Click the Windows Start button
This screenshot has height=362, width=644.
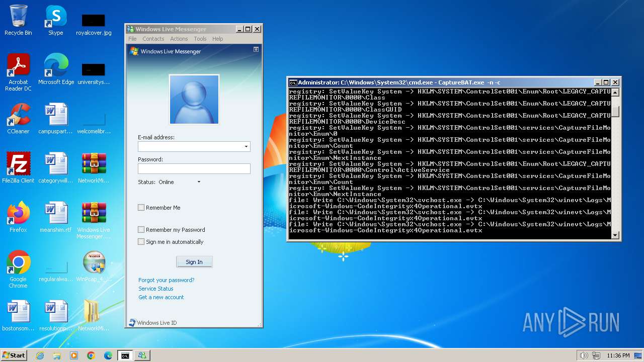click(14, 355)
